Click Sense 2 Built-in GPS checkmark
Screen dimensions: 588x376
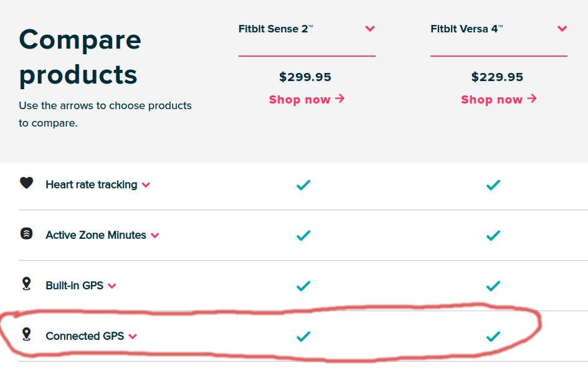tap(303, 286)
